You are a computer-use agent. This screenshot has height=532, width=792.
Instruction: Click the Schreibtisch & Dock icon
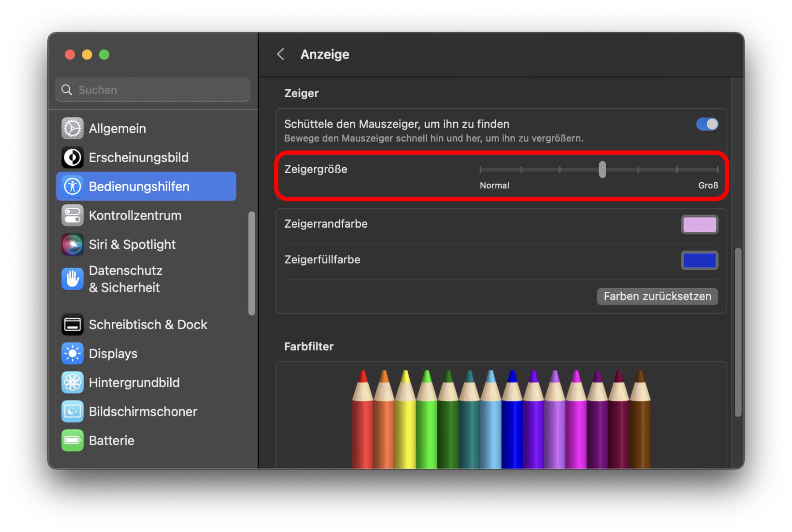click(x=72, y=324)
